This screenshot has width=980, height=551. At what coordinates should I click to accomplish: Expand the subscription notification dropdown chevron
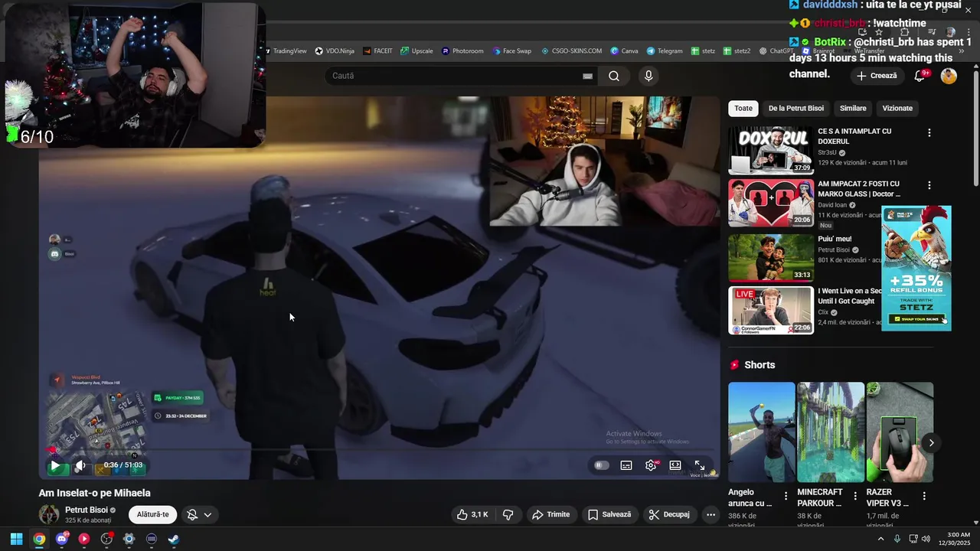pos(207,515)
